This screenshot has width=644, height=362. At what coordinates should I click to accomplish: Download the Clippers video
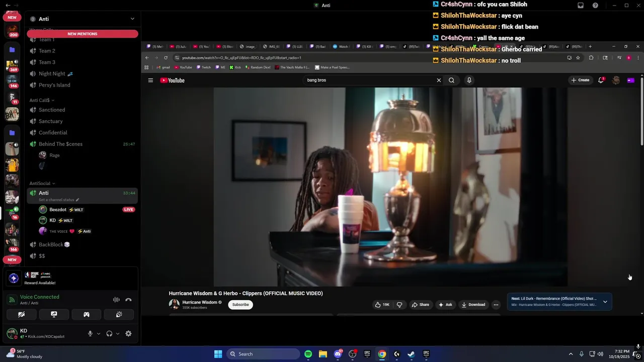tap(473, 305)
